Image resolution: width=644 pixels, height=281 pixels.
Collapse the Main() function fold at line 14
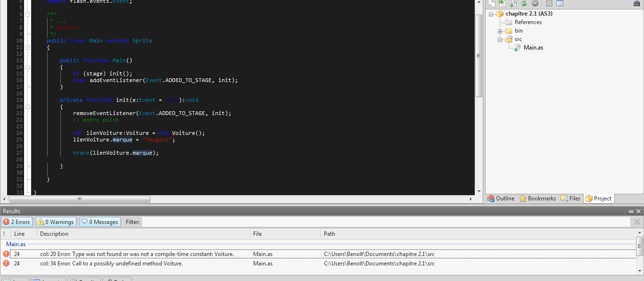(27, 67)
